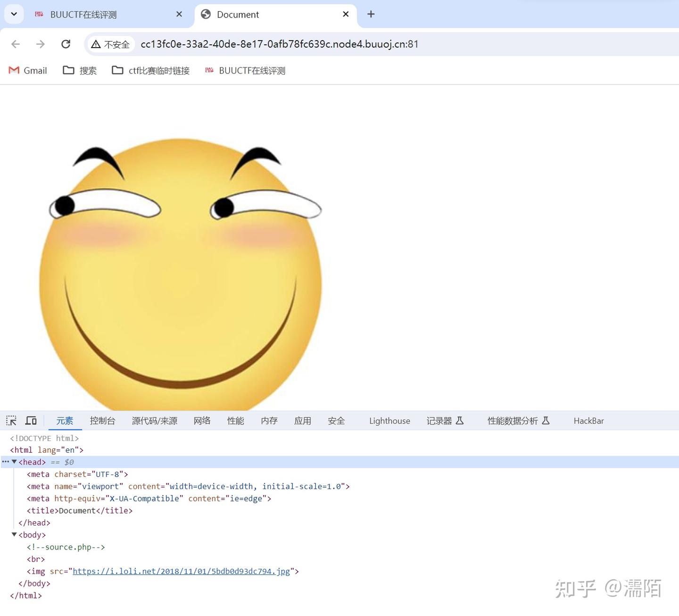The image size is (679, 616).
Task: Select the <br> element node
Action: (36, 559)
